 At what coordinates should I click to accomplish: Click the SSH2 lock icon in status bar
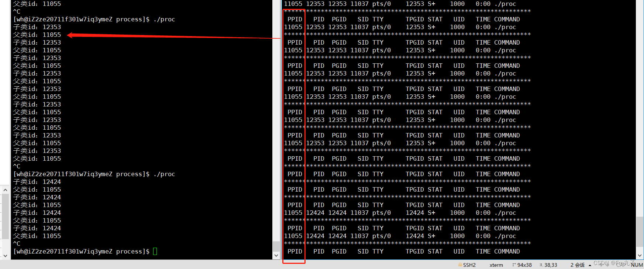(460, 265)
